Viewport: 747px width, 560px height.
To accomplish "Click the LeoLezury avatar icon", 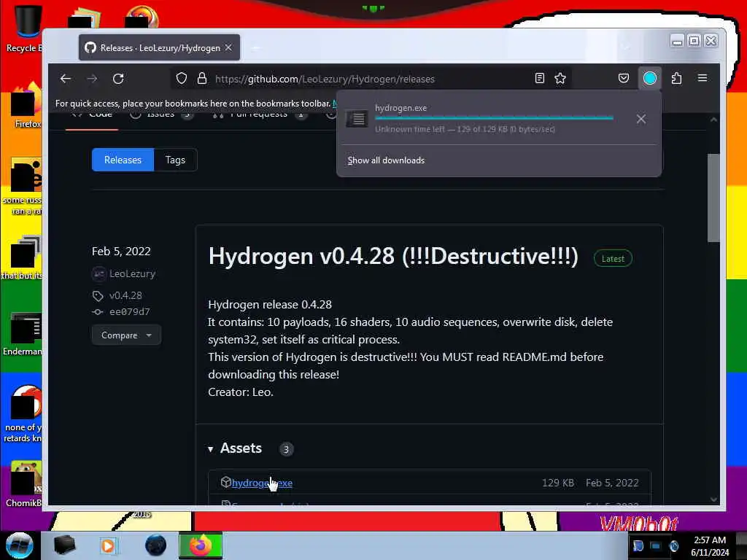I will [98, 274].
